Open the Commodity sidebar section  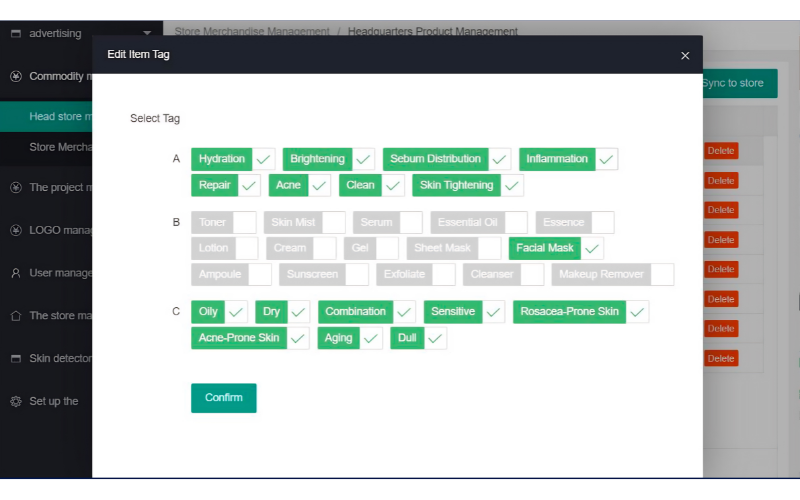coord(60,76)
